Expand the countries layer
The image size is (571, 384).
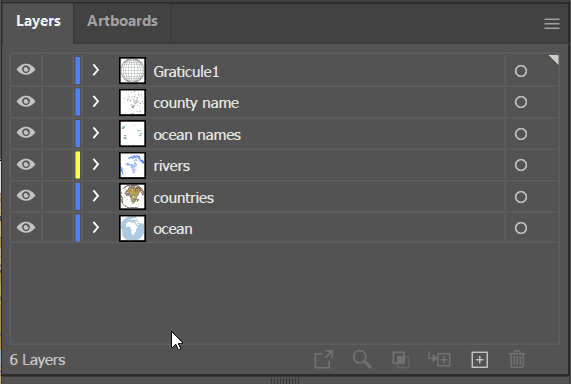coord(96,196)
